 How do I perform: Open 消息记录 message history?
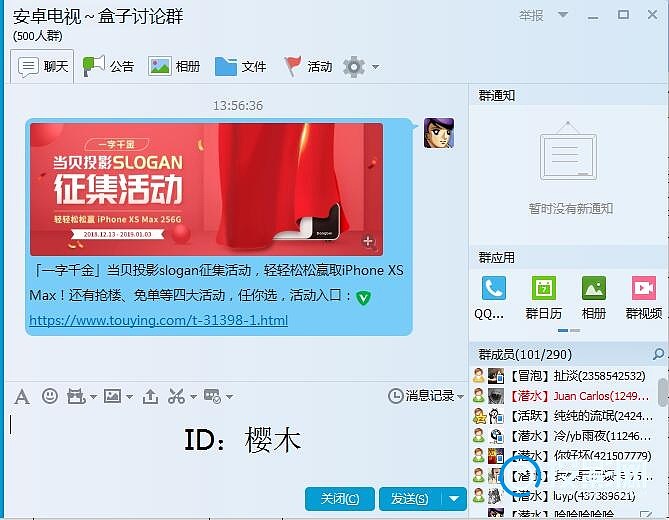pos(421,396)
